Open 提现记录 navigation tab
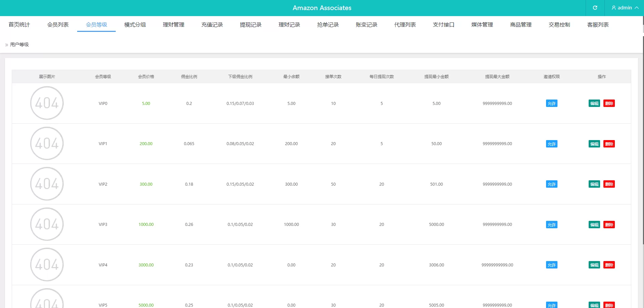The height and width of the screenshot is (308, 644). (251, 25)
